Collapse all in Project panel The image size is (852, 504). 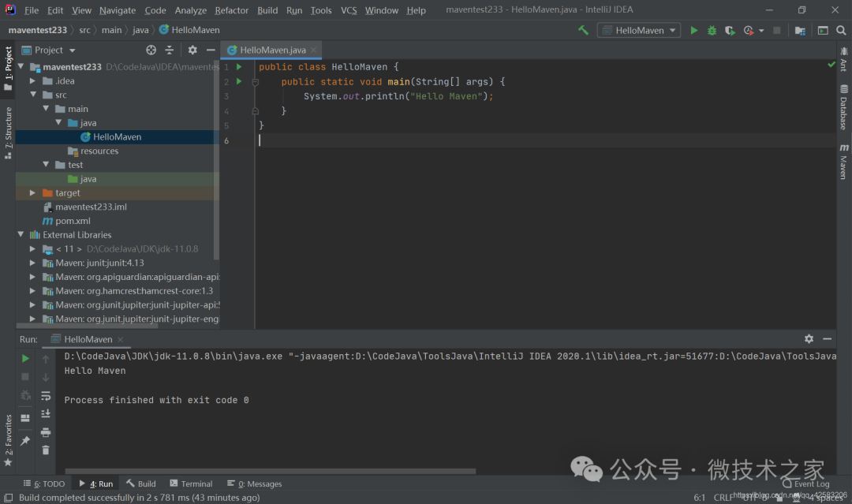(170, 50)
